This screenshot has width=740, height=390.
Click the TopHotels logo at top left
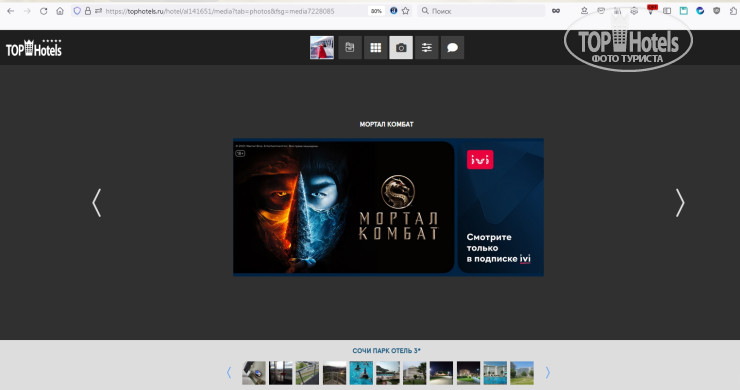(x=34, y=48)
